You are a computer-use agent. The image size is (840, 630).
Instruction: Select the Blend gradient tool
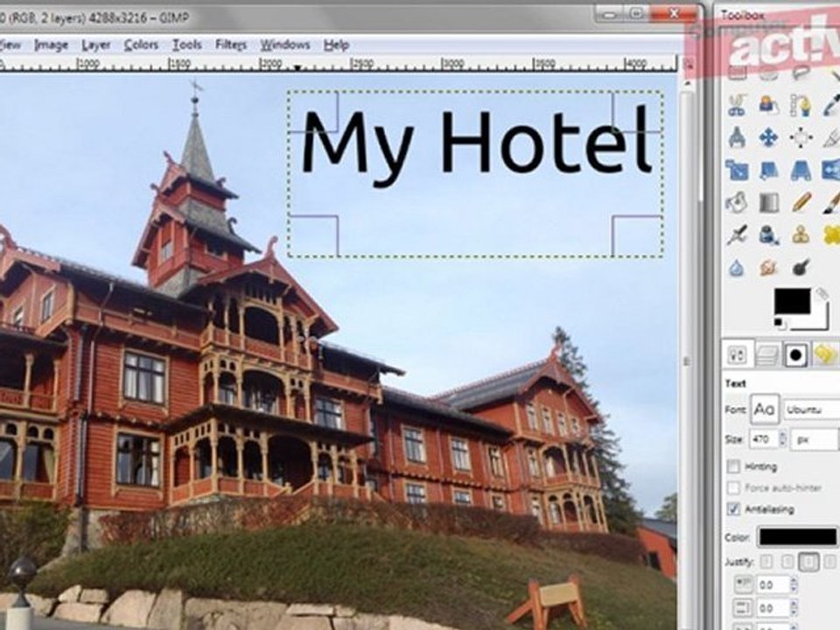point(769,202)
